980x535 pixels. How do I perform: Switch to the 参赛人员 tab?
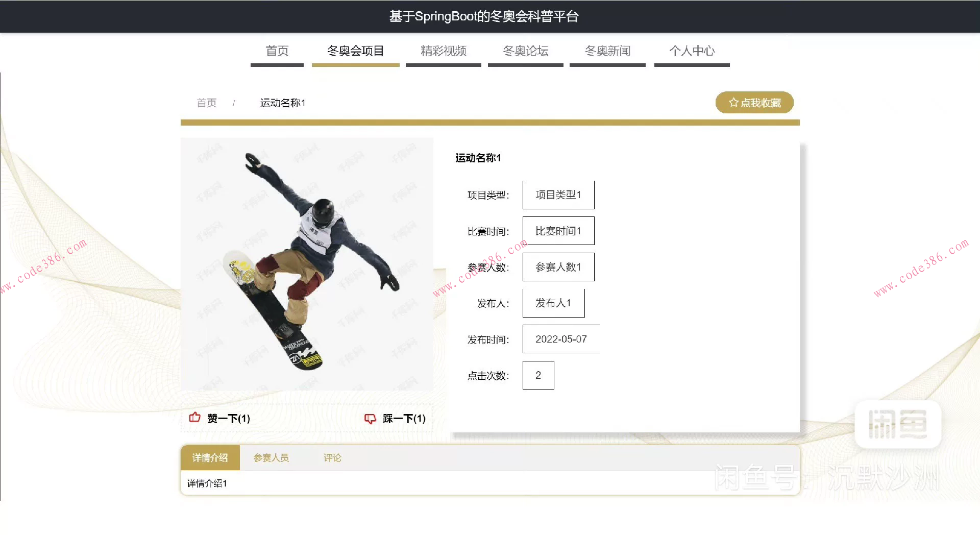(x=272, y=457)
